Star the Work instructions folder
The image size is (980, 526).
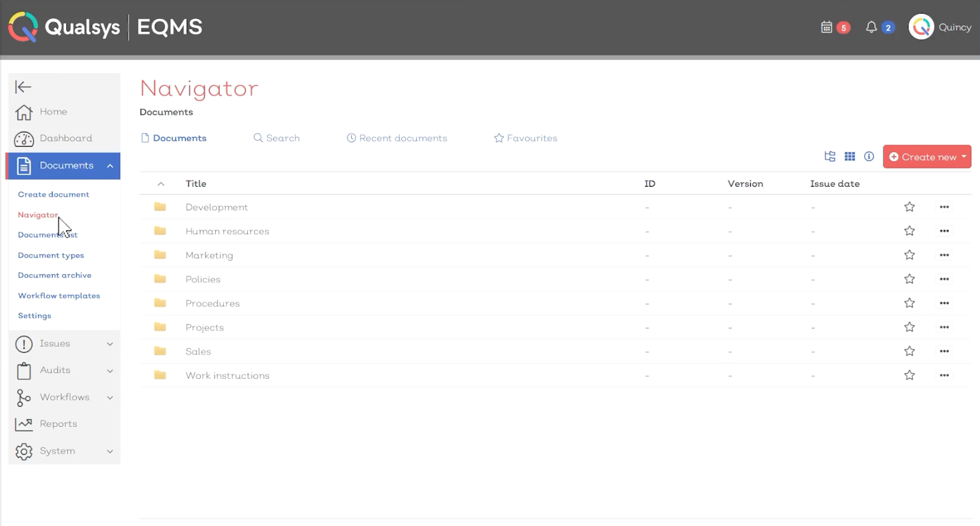coord(909,375)
